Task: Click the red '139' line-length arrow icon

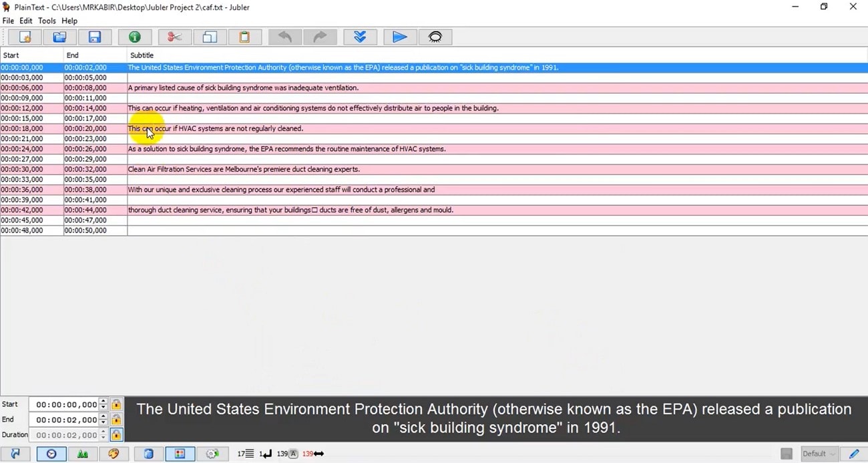Action: 312,454
